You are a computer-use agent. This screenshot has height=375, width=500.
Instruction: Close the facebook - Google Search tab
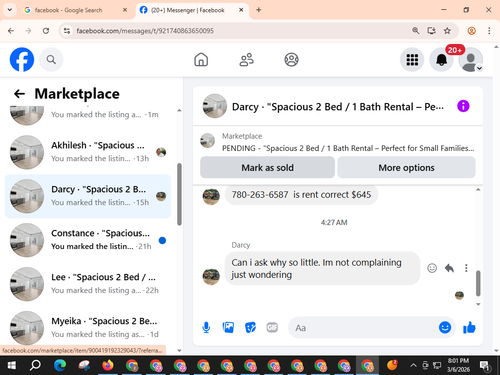click(125, 10)
